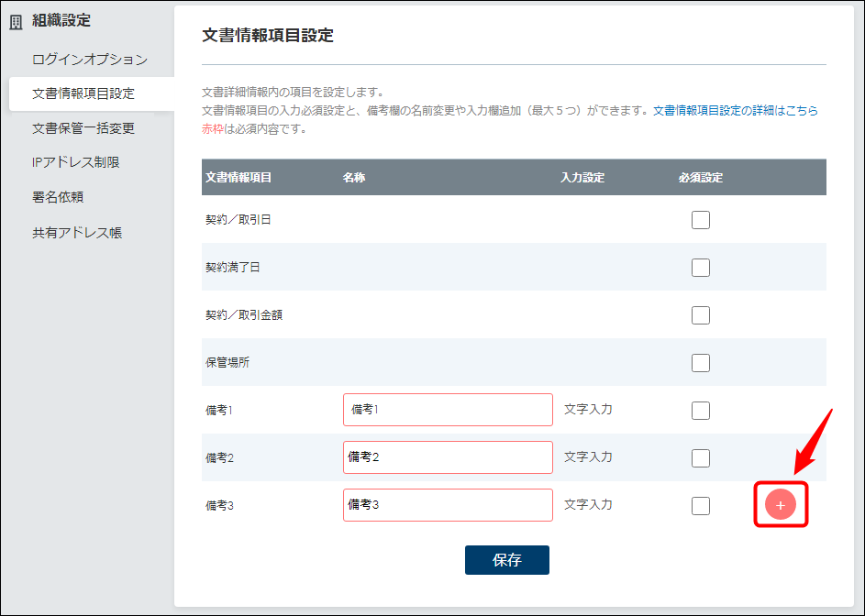Image resolution: width=865 pixels, height=616 pixels.
Task: Open ログインオプション in the sidebar
Action: (x=90, y=60)
